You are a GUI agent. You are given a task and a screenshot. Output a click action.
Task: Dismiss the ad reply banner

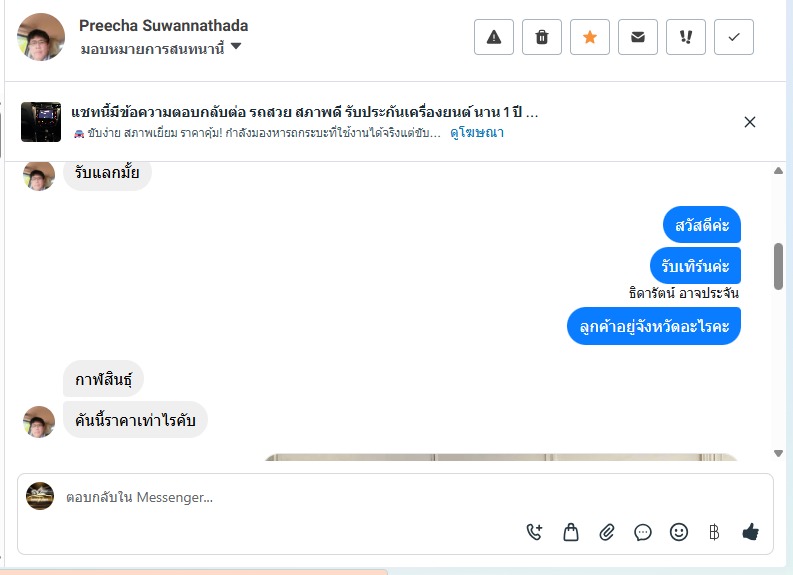tap(750, 122)
